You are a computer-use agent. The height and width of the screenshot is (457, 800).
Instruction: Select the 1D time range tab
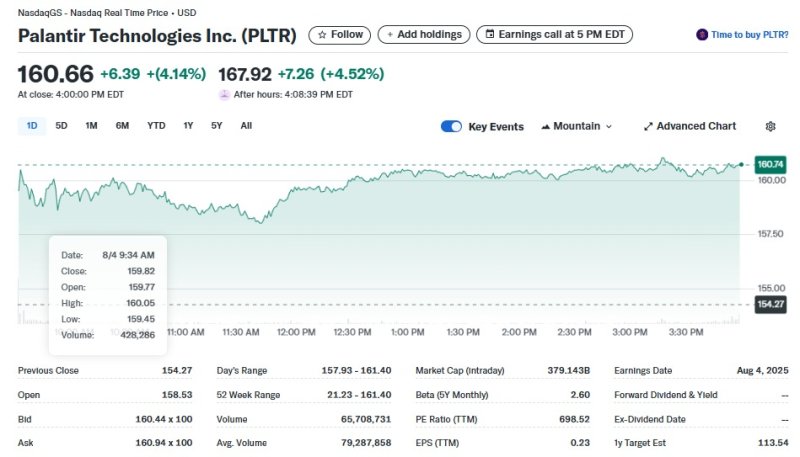[x=32, y=126]
